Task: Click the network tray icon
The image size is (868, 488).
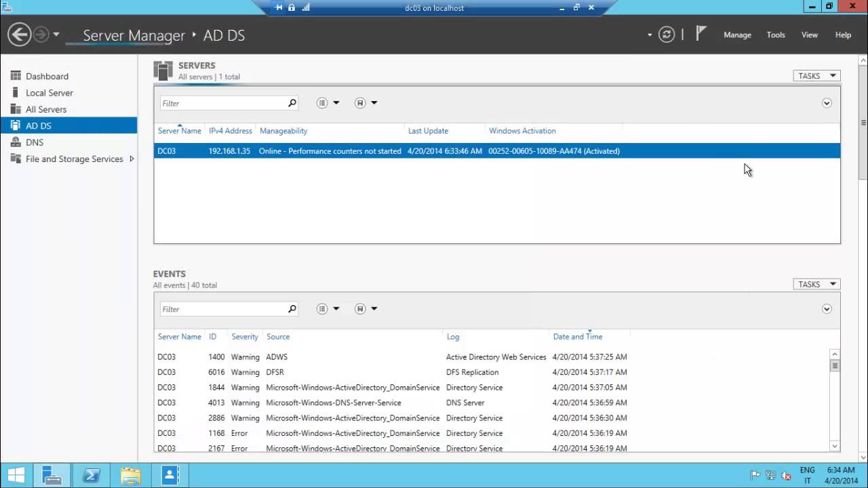Action: tap(771, 475)
